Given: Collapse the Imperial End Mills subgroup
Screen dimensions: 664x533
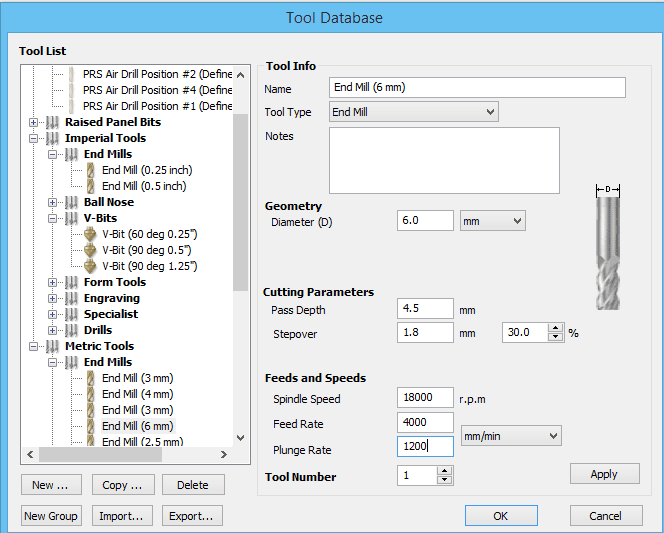Looking at the screenshot, I should (x=52, y=155).
